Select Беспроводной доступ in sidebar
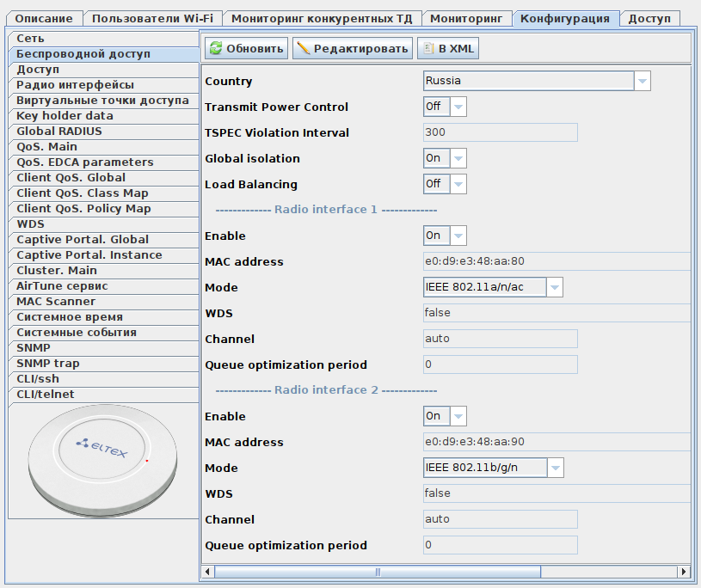701x588 pixels. [x=104, y=54]
